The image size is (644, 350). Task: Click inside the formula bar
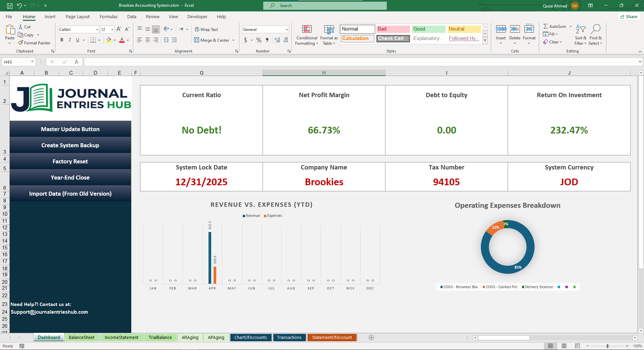click(359, 62)
